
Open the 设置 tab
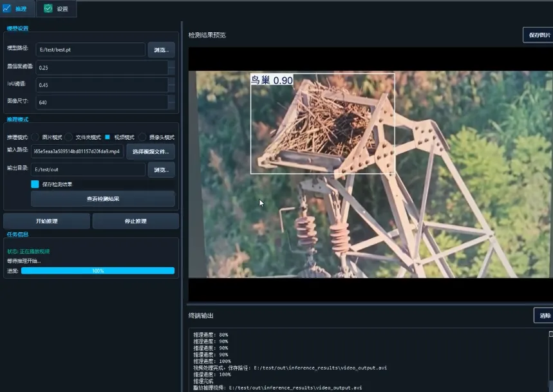[x=56, y=8]
